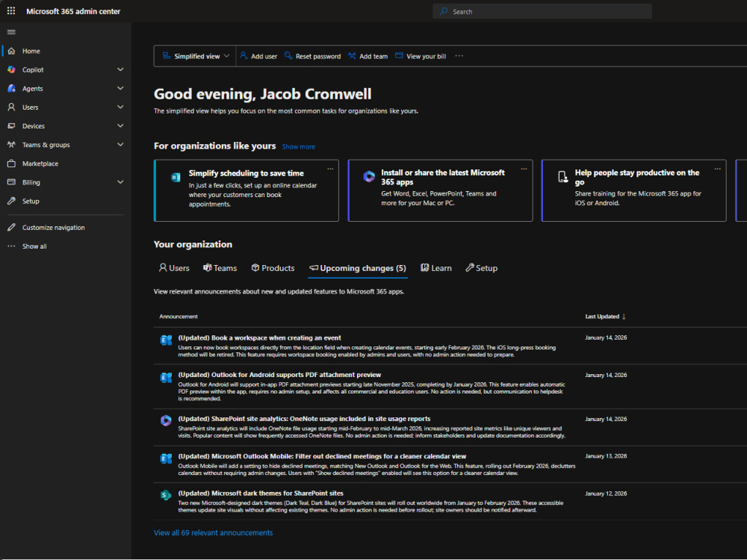The width and height of the screenshot is (747, 560).
Task: Sort by Last Updated column arrow
Action: click(624, 317)
